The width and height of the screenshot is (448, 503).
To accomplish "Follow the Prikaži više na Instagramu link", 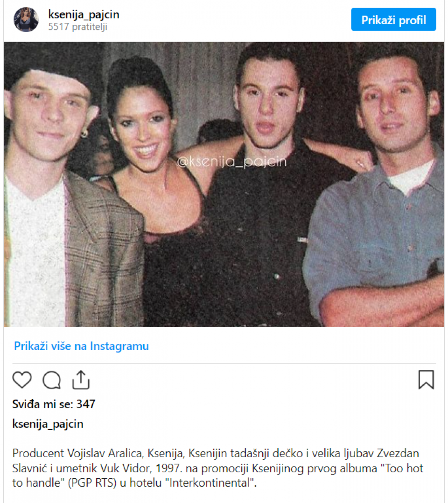I will 82,346.
